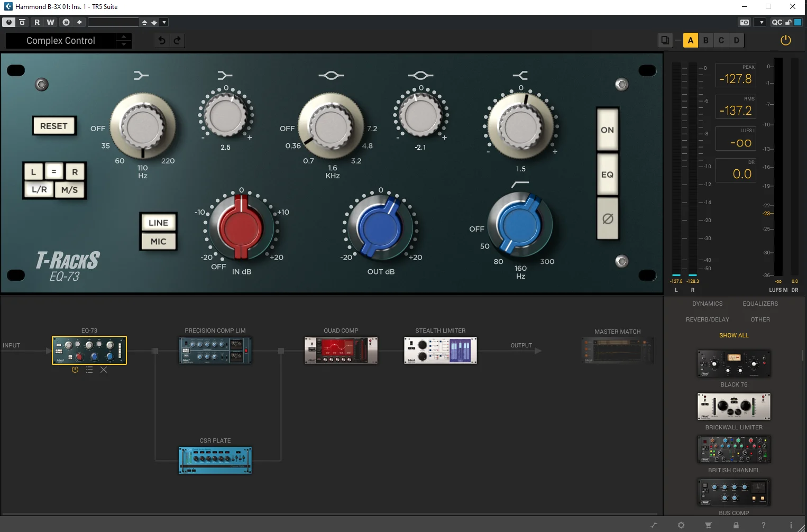807x532 pixels.
Task: Toggle the EQ switch
Action: pos(608,175)
